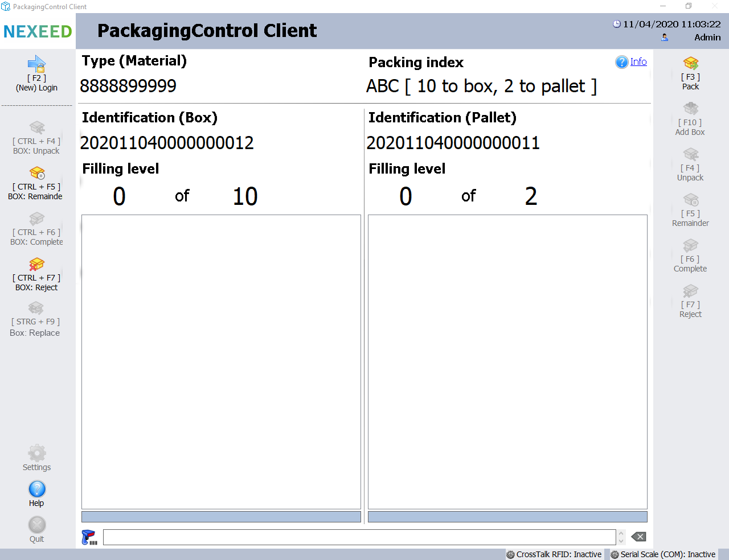Click the F10 Add Box icon
Screen dimensions: 729x560
click(690, 109)
